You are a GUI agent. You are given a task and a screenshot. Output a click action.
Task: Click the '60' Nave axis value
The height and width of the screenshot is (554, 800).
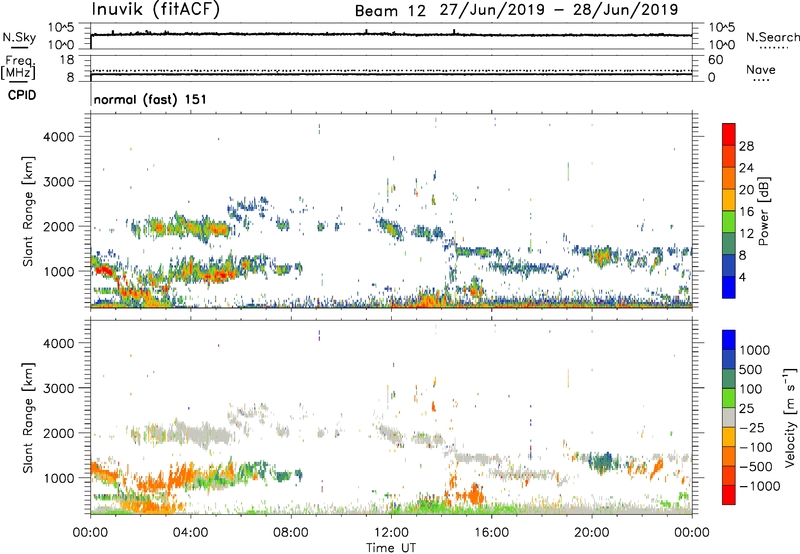[x=716, y=60]
